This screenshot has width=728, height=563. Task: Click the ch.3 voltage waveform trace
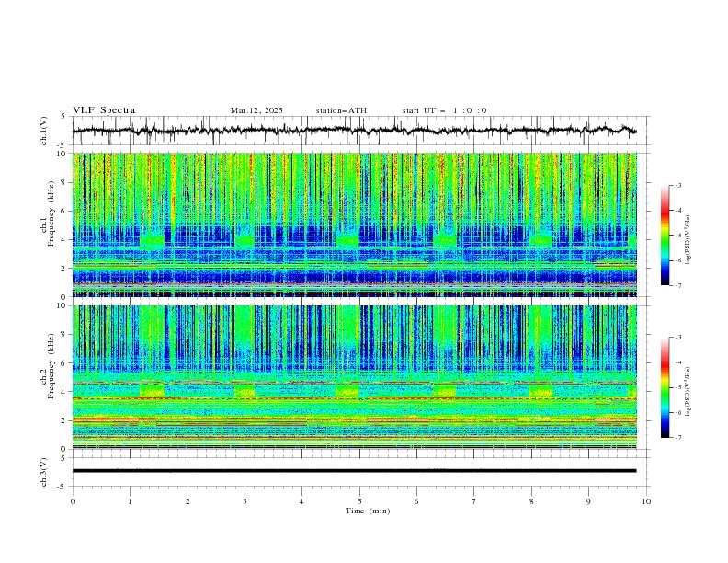pyautogui.click(x=355, y=471)
